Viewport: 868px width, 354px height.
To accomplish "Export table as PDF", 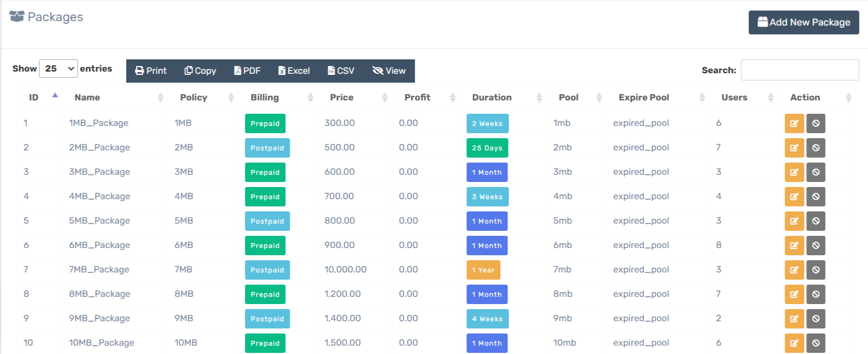I will point(247,71).
